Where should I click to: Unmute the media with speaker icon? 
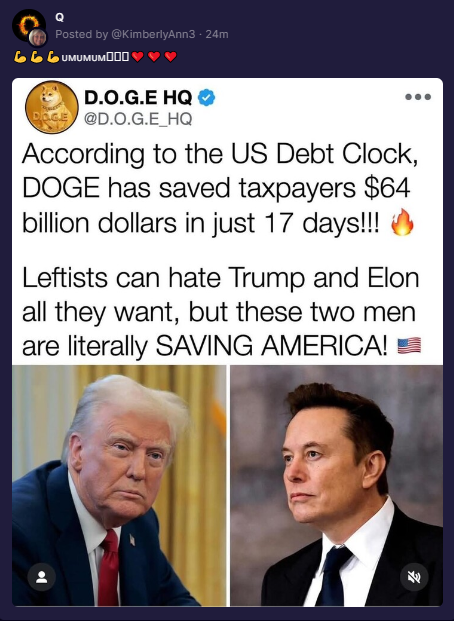[414, 577]
